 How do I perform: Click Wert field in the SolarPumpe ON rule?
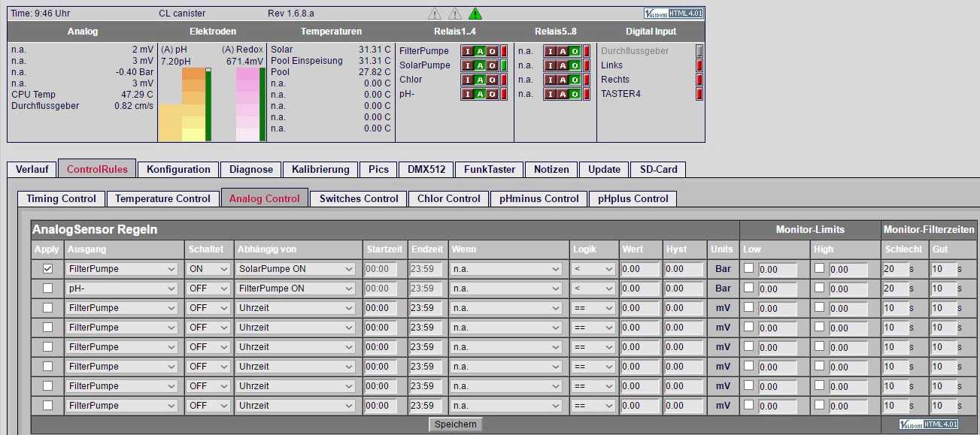[x=642, y=268]
